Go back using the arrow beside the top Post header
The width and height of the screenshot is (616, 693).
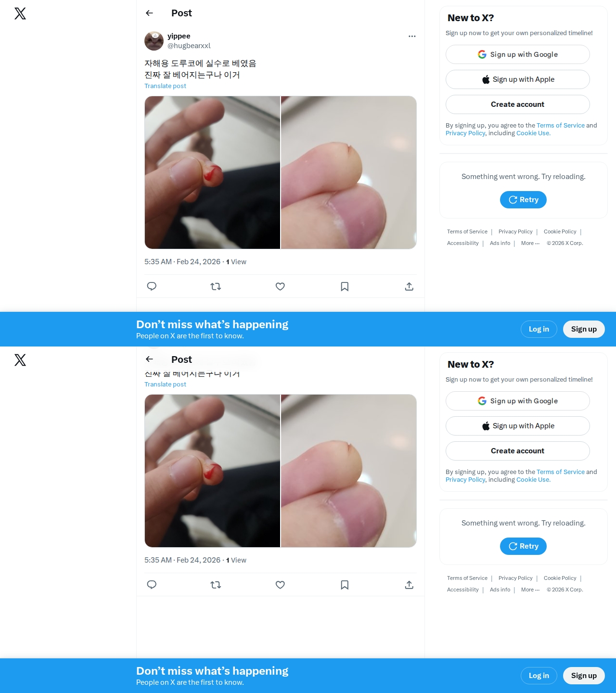tap(149, 13)
